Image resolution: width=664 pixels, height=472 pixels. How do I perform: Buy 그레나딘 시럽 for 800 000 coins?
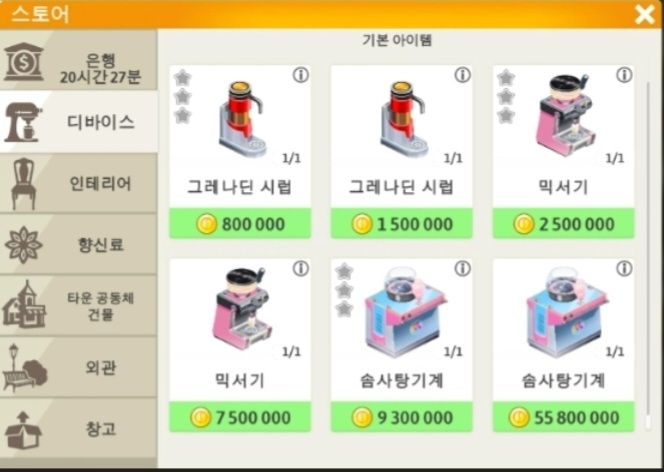[240, 224]
